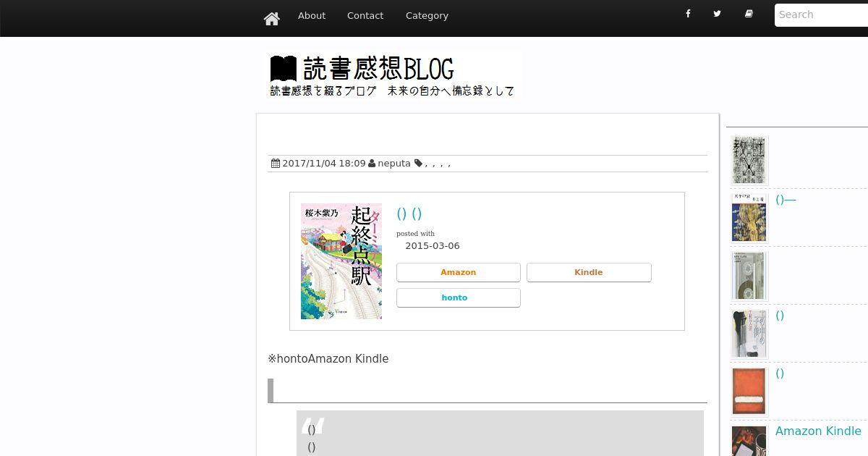868x456 pixels.
Task: Click the post timestamp 2017/11/04 18:09
Action: coord(323,164)
